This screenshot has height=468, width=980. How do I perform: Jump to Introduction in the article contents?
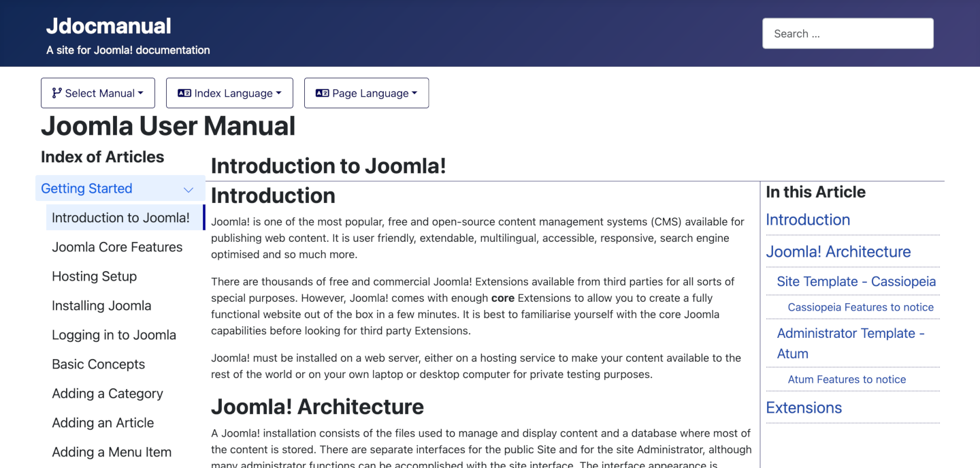coord(808,220)
